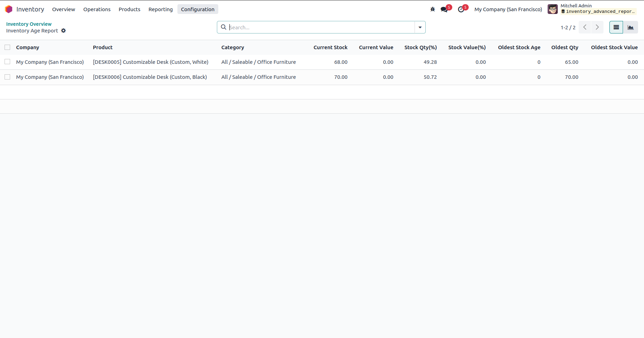Open the conversations chat icon
The height and width of the screenshot is (338, 644).
pyautogui.click(x=444, y=9)
